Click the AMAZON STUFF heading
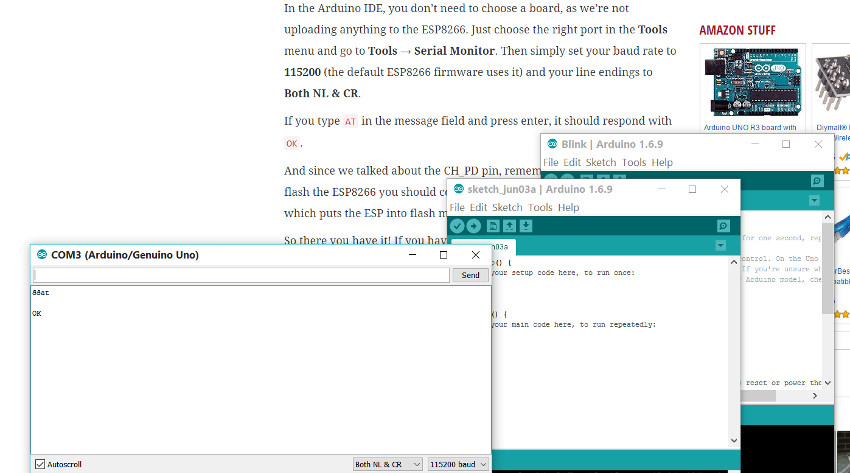The height and width of the screenshot is (473, 850). coord(737,30)
